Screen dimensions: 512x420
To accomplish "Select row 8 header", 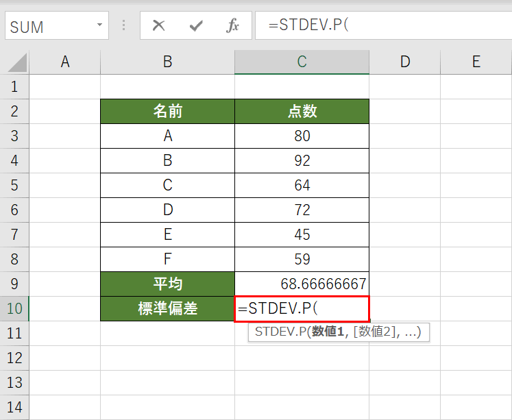I will (x=14, y=260).
